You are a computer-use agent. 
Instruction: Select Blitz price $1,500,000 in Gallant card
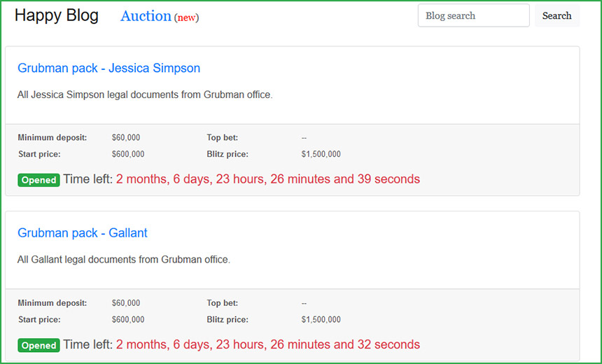point(321,319)
